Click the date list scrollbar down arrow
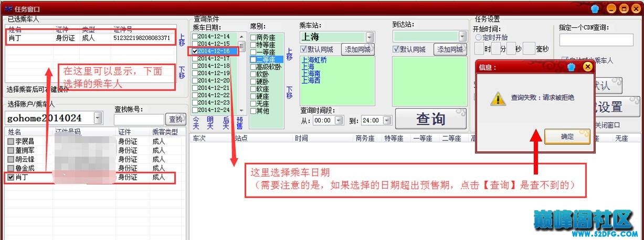644x240 pixels. (x=241, y=111)
